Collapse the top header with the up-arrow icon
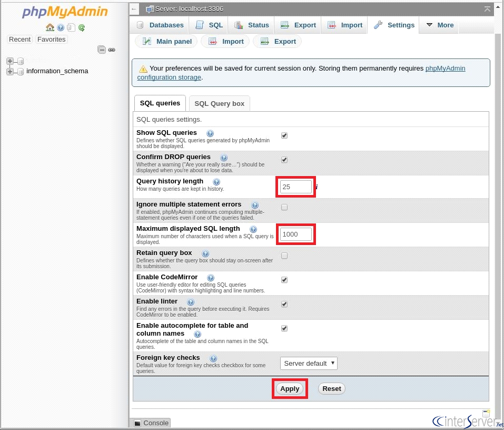The image size is (504, 430). (x=487, y=9)
